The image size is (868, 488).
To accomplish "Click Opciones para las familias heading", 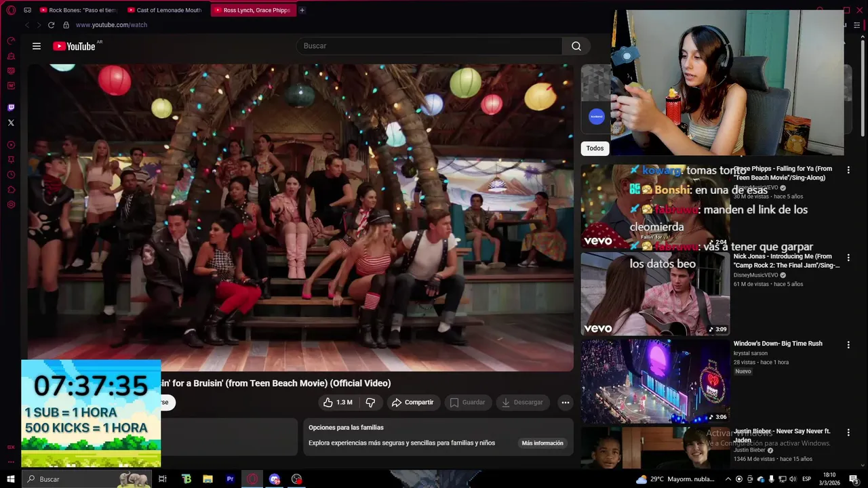I will coord(346,428).
